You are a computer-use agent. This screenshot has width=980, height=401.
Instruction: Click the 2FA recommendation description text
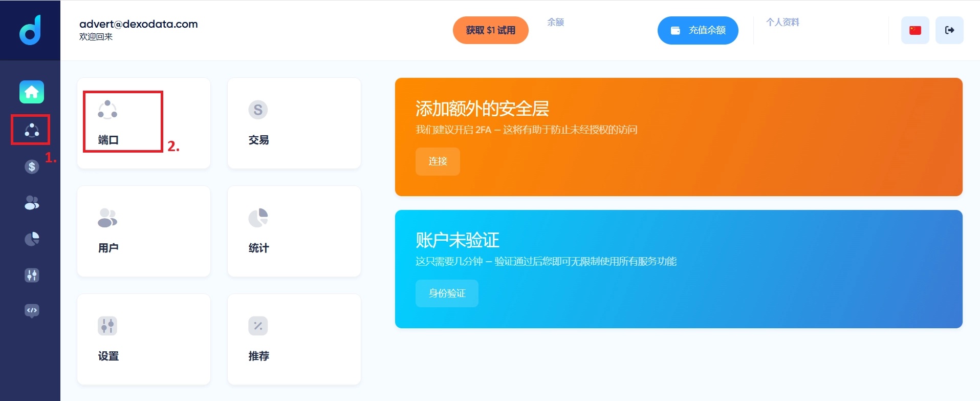click(526, 130)
